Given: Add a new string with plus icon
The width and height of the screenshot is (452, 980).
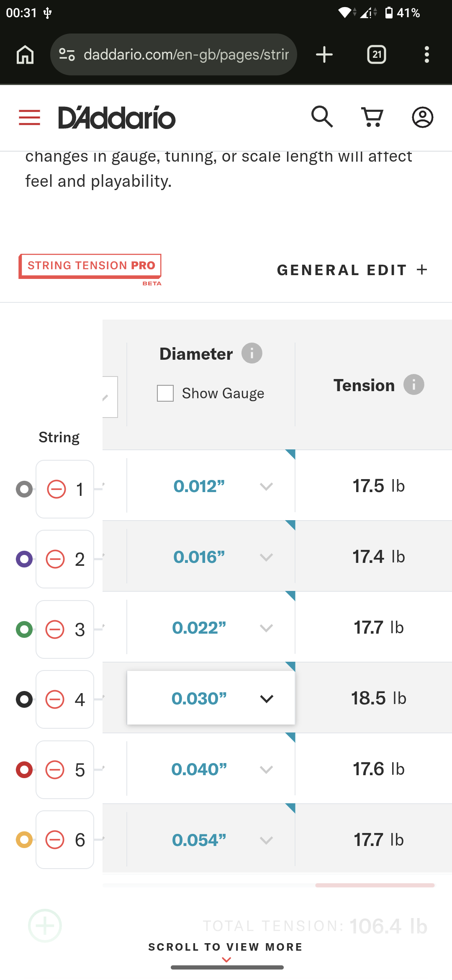Looking at the screenshot, I should pos(45,926).
